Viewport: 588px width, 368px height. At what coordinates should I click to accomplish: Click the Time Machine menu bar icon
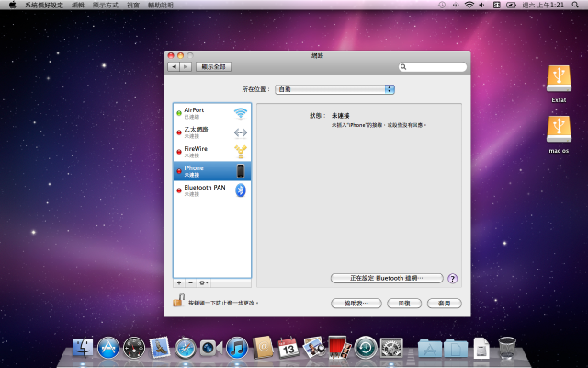coord(442,5)
